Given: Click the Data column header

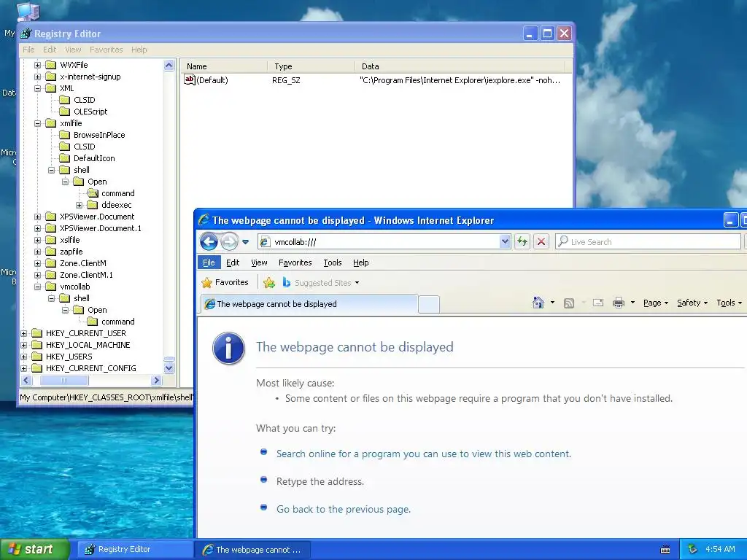Looking at the screenshot, I should tap(460, 66).
